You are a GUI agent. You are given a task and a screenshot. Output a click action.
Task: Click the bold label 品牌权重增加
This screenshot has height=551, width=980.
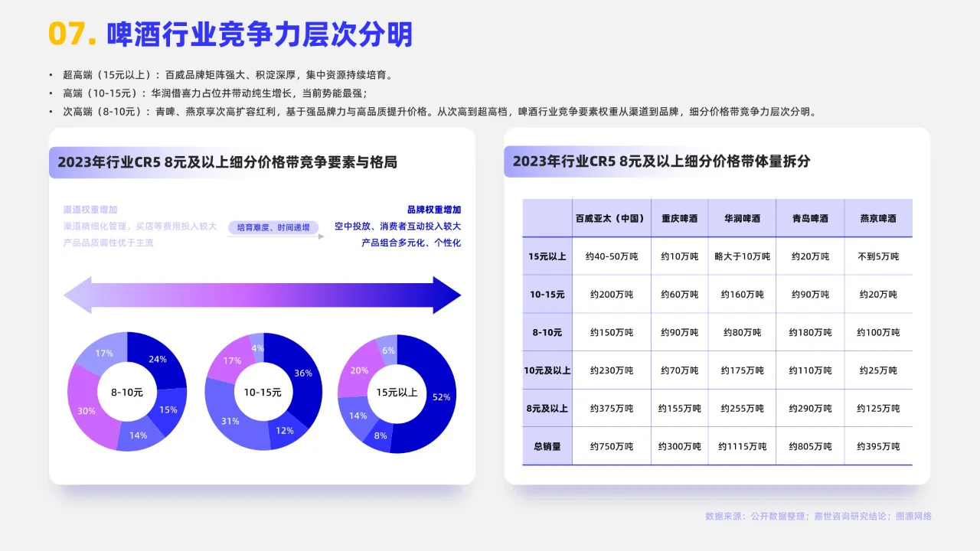(x=434, y=210)
